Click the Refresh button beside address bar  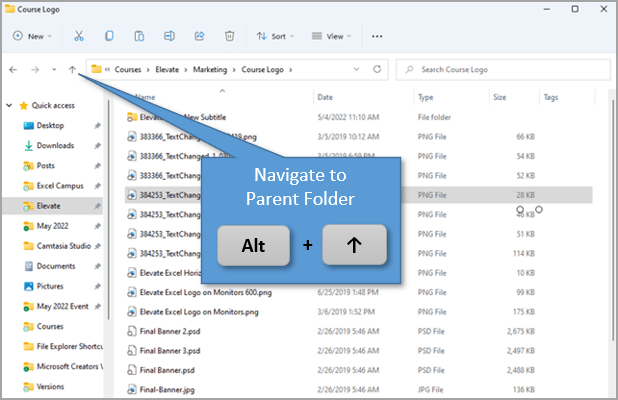point(377,70)
